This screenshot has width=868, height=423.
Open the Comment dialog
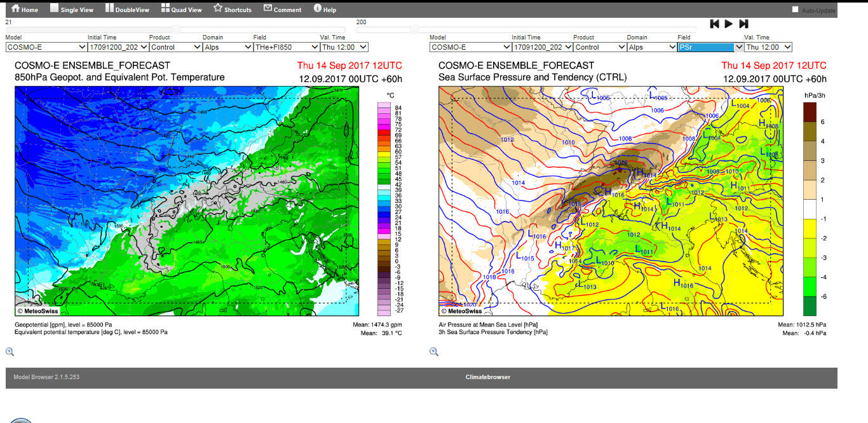pyautogui.click(x=282, y=10)
